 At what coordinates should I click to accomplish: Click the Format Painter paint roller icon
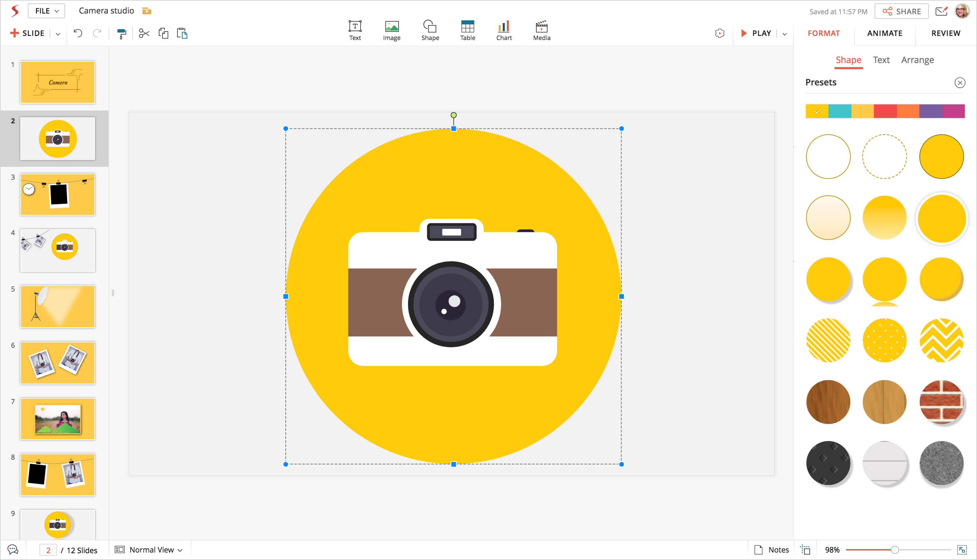[x=121, y=34]
